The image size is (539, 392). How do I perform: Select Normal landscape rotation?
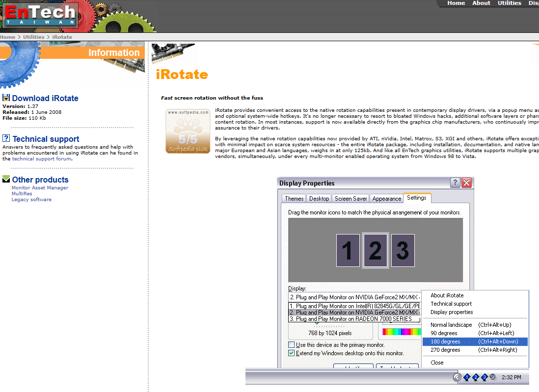coord(475,325)
